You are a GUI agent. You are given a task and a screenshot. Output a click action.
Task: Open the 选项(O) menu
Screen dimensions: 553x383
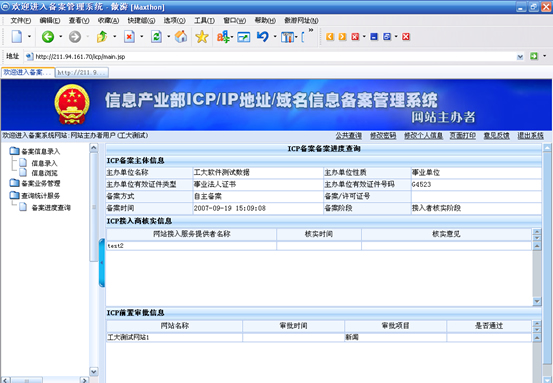175,20
